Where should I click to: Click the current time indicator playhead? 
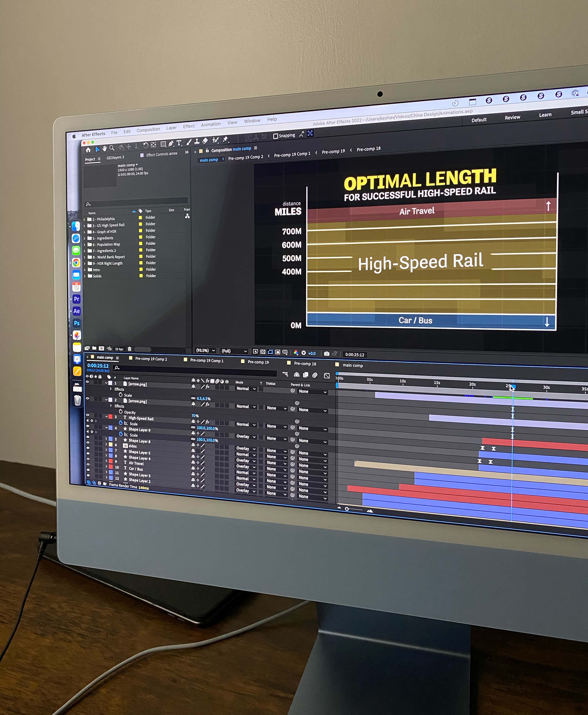513,387
